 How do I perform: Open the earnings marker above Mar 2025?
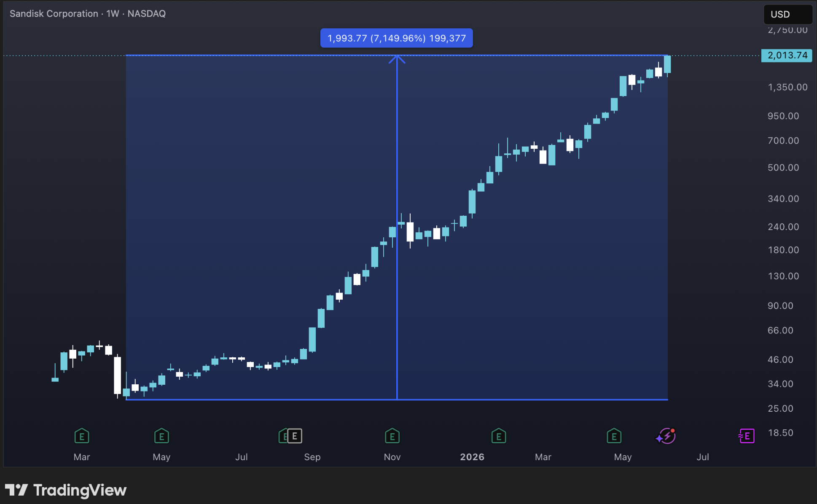point(82,436)
